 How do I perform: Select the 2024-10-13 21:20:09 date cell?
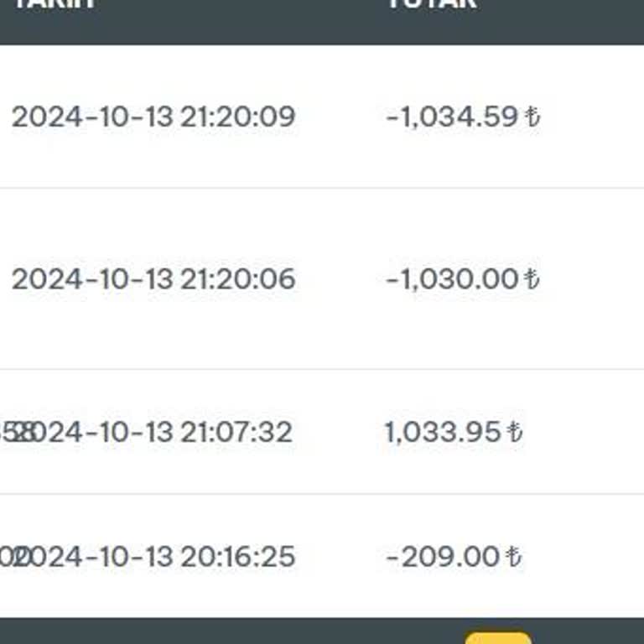click(153, 117)
